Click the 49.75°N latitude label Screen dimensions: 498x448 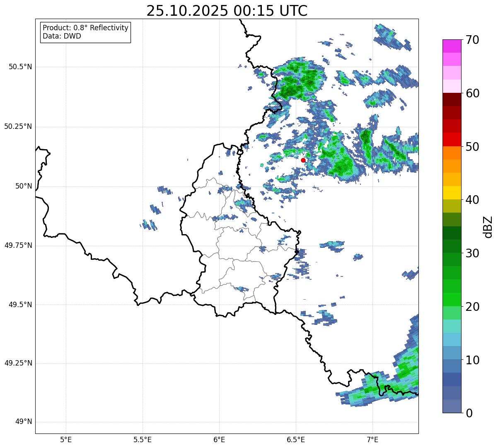point(18,245)
